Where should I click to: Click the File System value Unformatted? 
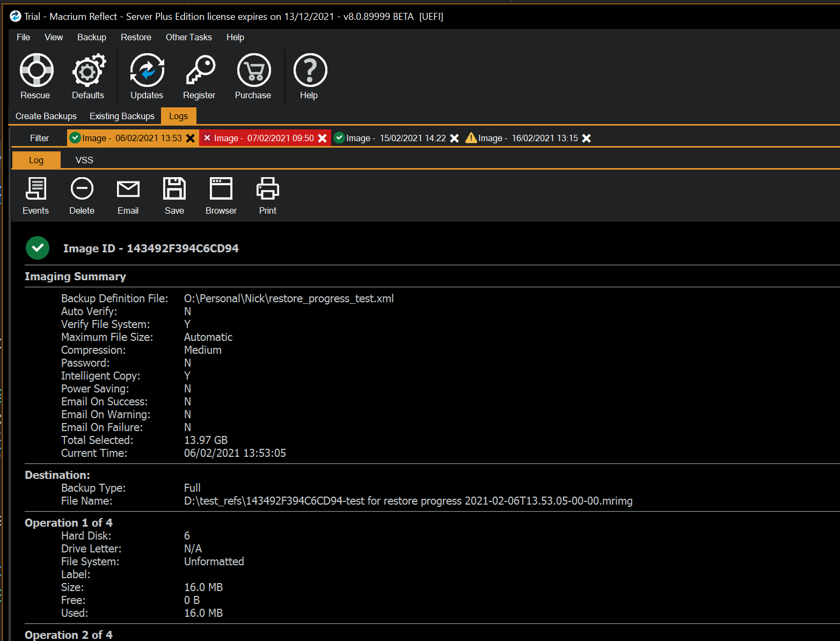click(214, 562)
